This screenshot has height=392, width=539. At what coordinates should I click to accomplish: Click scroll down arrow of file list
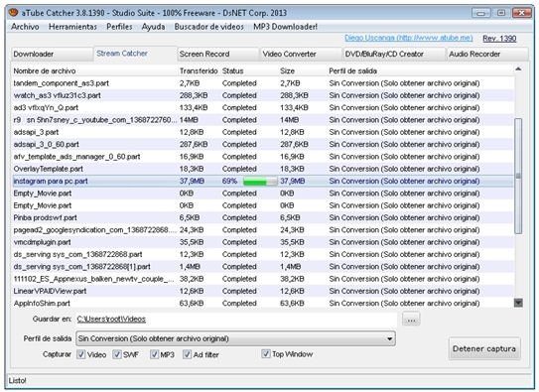point(518,303)
